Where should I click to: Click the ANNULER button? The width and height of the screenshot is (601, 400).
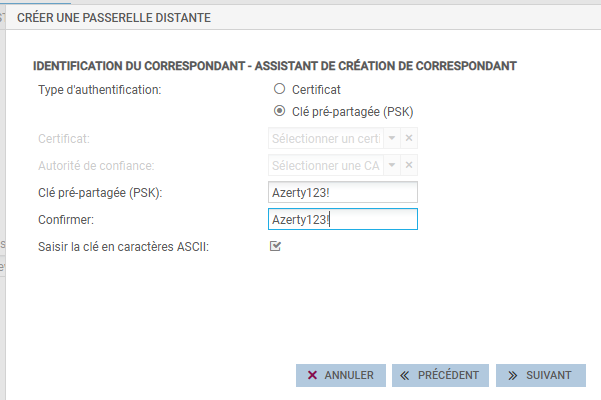[x=341, y=375]
